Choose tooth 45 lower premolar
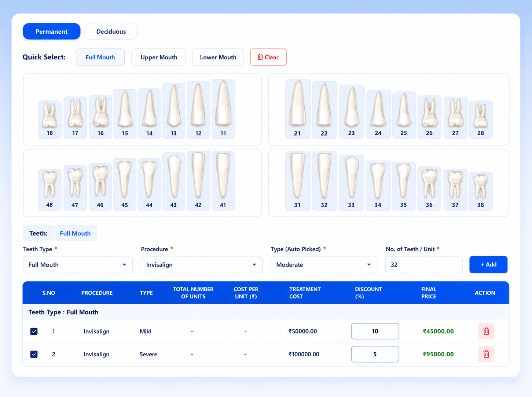532x397 pixels. coord(125,184)
